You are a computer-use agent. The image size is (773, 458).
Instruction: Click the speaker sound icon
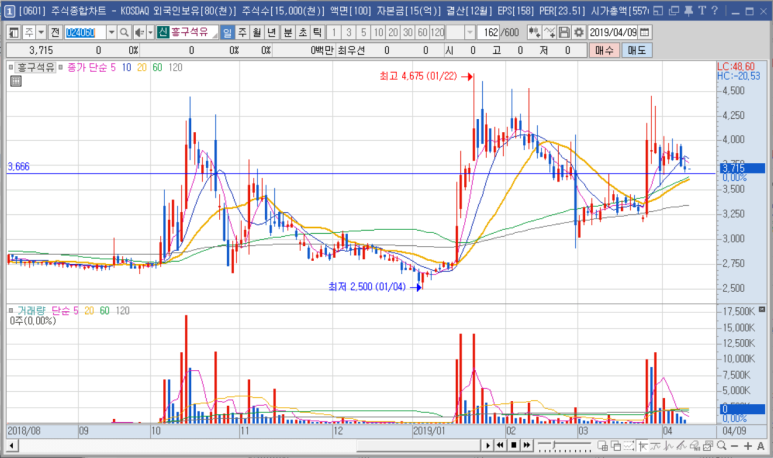(x=139, y=33)
